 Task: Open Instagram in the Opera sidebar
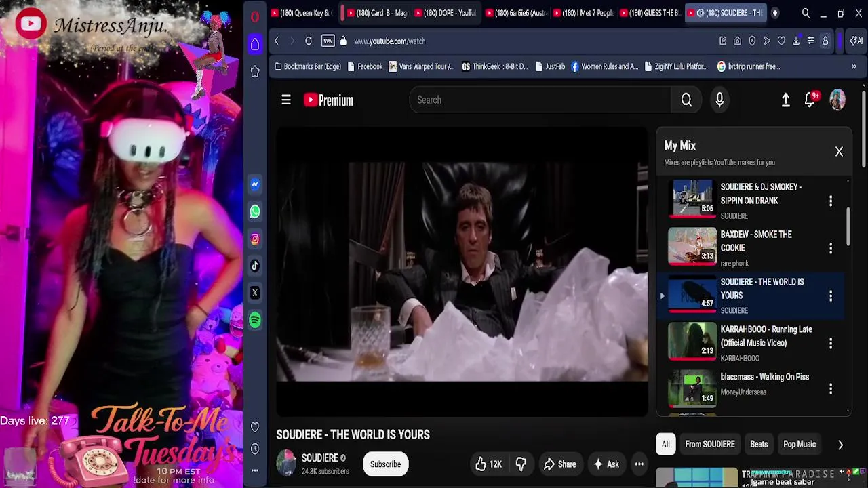(x=255, y=239)
